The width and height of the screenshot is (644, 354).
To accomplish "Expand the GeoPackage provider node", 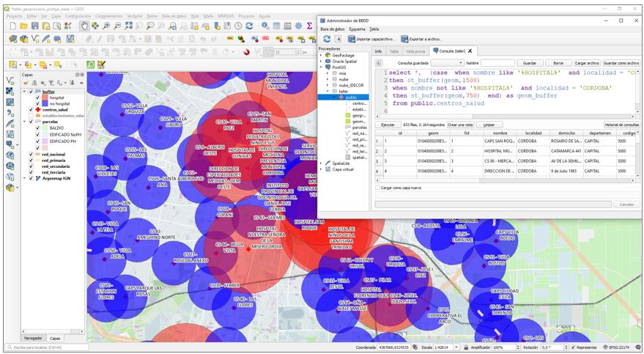I will (x=321, y=55).
